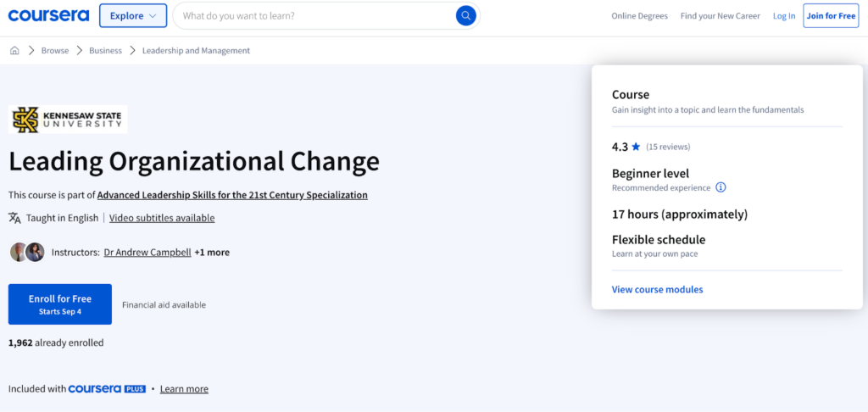Click '1,962 already enrolled' text
This screenshot has width=868, height=412.
pyautogui.click(x=56, y=342)
